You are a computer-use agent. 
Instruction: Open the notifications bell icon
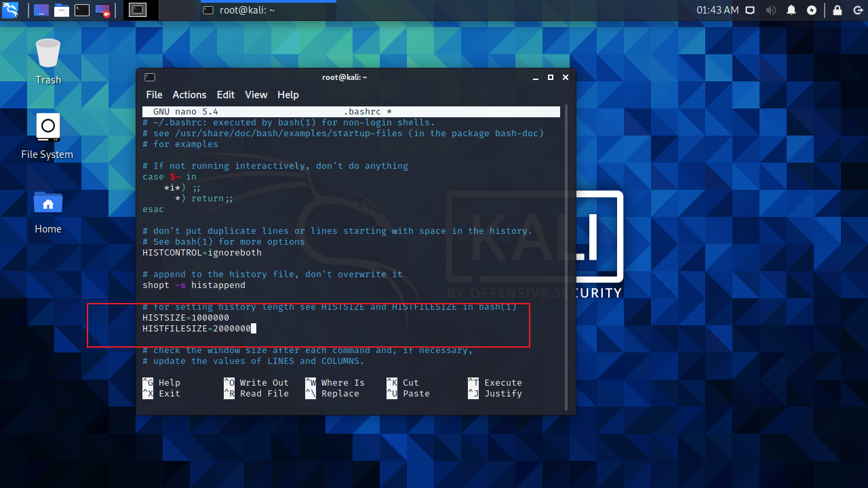(791, 10)
